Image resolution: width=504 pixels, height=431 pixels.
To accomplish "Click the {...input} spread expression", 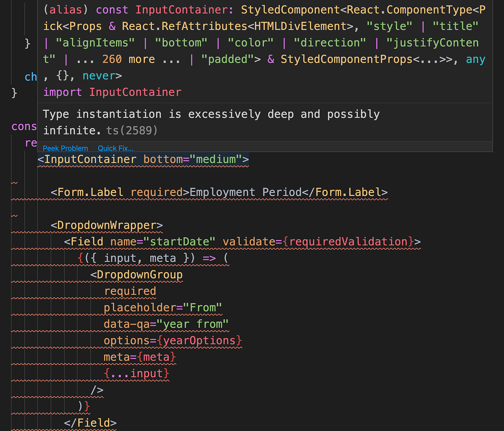I will click(136, 373).
